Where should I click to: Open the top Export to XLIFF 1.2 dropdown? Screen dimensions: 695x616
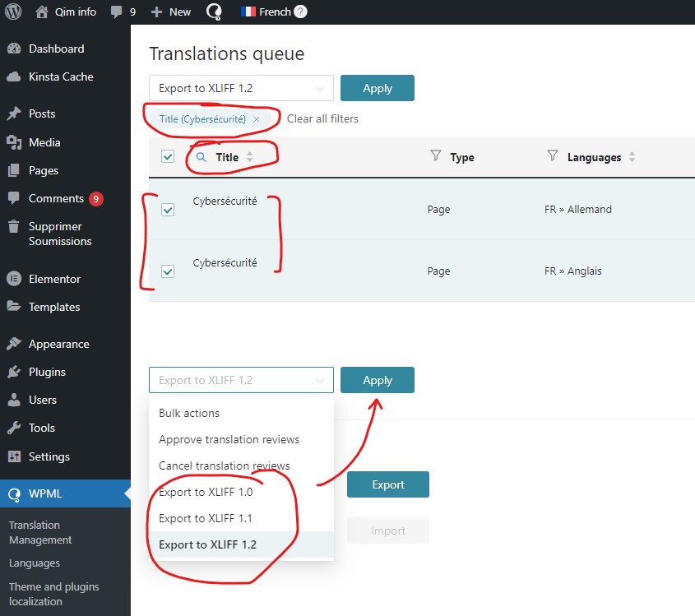[x=241, y=88]
